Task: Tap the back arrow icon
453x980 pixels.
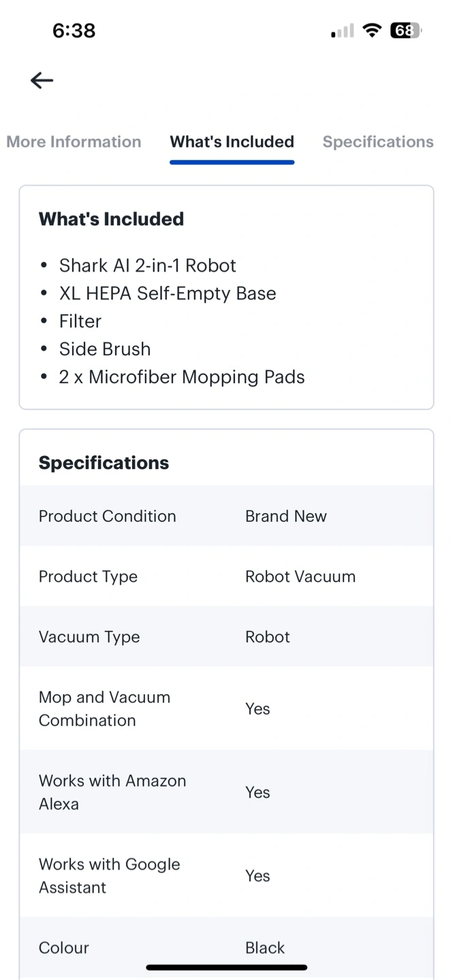Action: coord(42,80)
